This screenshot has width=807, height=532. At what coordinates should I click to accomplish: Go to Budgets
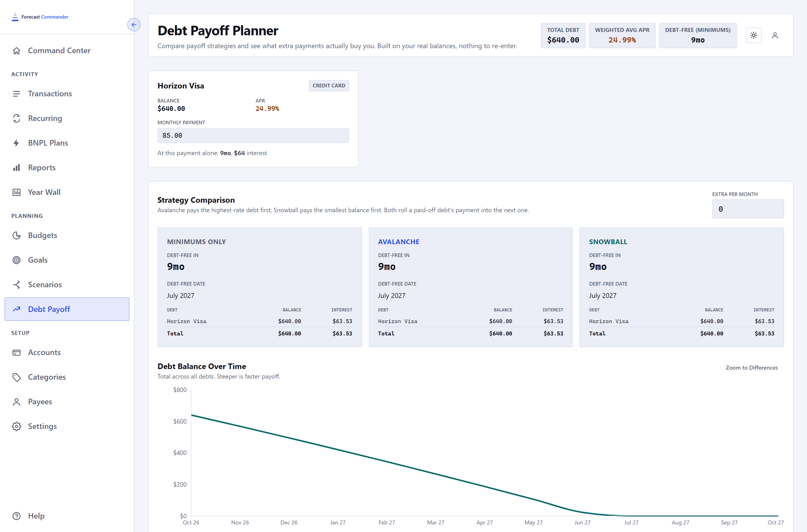point(67,235)
